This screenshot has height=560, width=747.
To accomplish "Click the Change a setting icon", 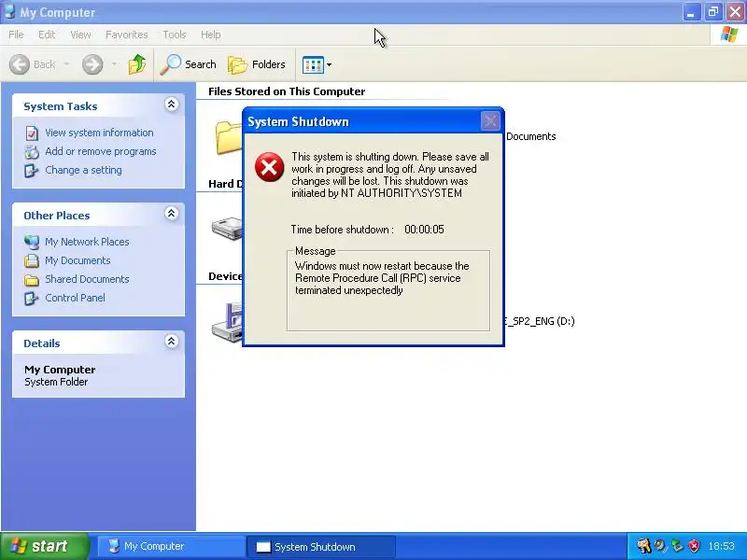I will tap(32, 171).
